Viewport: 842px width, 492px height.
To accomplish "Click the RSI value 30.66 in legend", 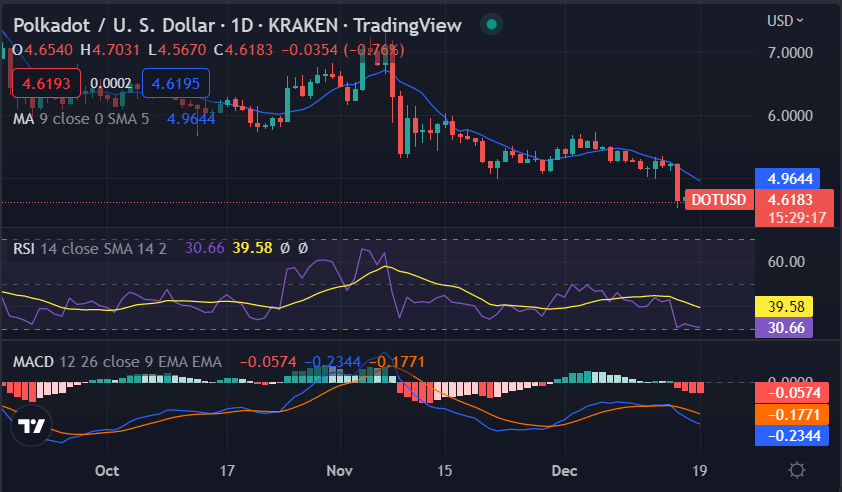I will pyautogui.click(x=205, y=248).
